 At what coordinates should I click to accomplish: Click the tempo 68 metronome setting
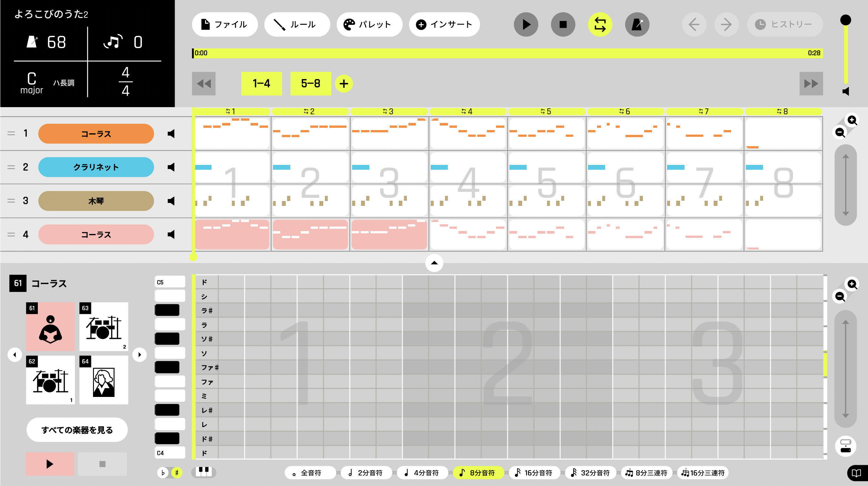[46, 42]
